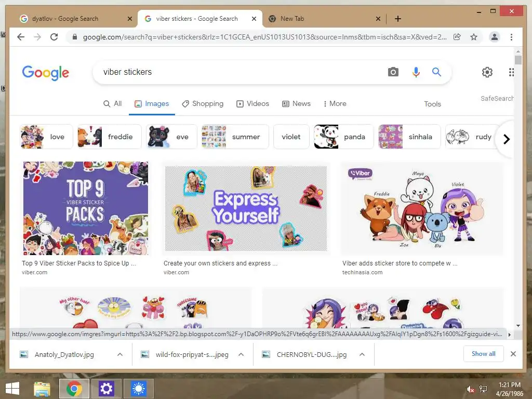Submit search with magnifier icon
This screenshot has height=399, width=532.
pyautogui.click(x=436, y=72)
